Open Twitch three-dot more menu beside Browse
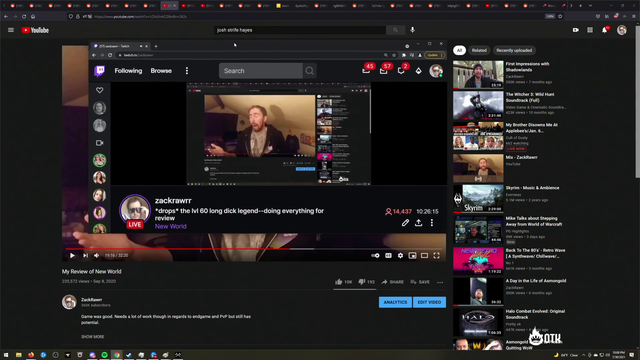640x360 pixels. pyautogui.click(x=187, y=71)
